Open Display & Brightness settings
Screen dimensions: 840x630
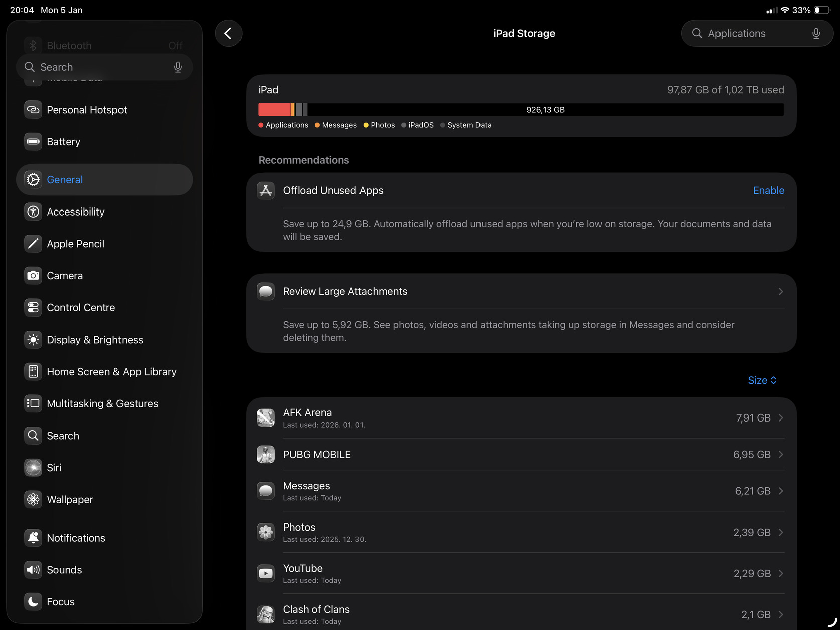[x=94, y=340]
